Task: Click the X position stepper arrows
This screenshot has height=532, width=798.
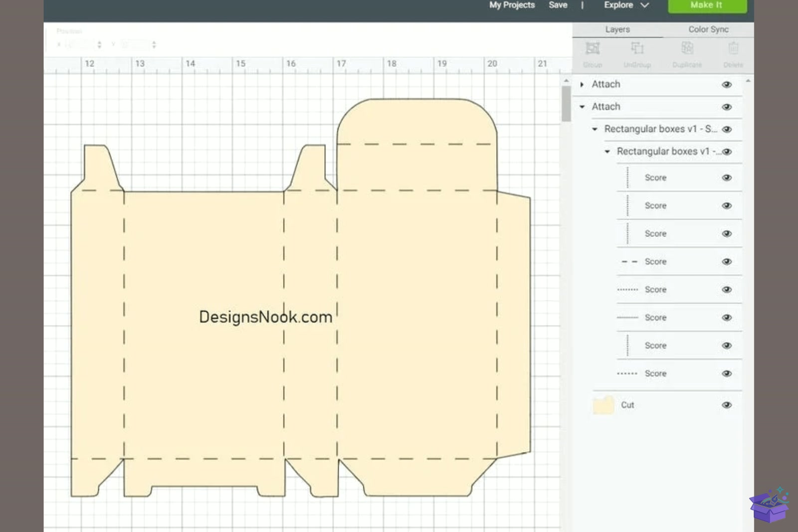Action: (x=99, y=45)
